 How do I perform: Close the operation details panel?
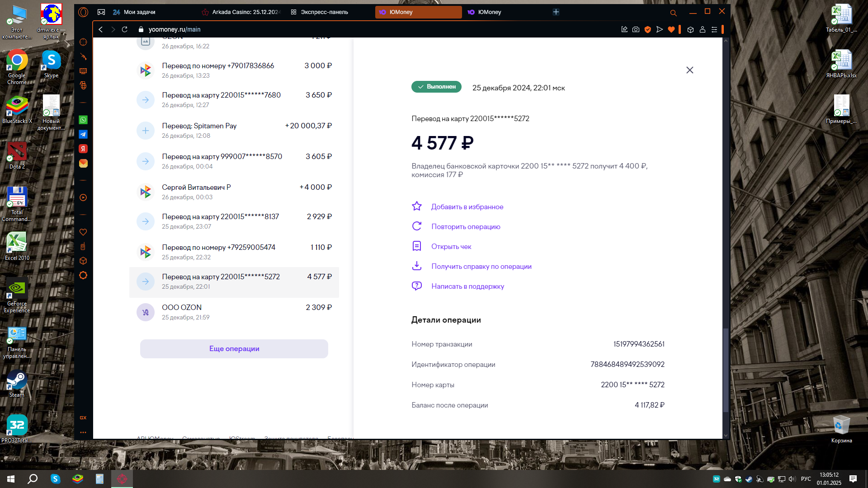689,70
